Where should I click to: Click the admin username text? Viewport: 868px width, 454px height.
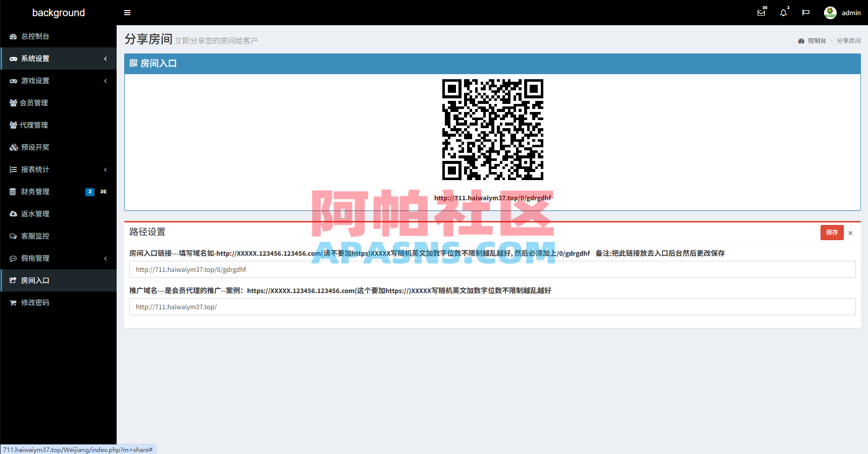(x=851, y=13)
